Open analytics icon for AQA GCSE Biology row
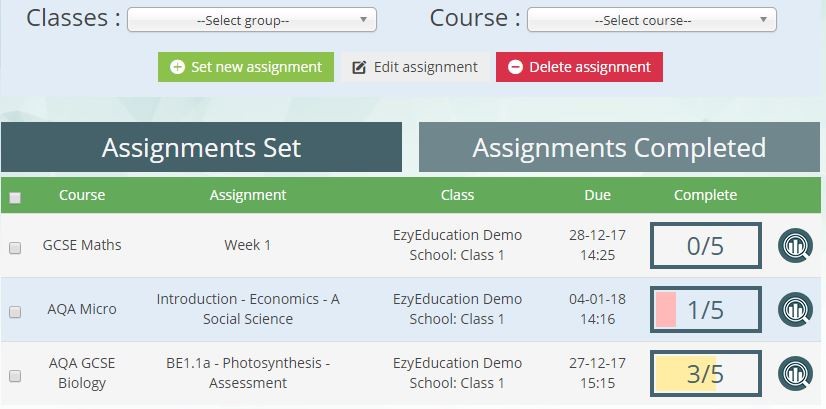The image size is (826, 409). pos(795,374)
